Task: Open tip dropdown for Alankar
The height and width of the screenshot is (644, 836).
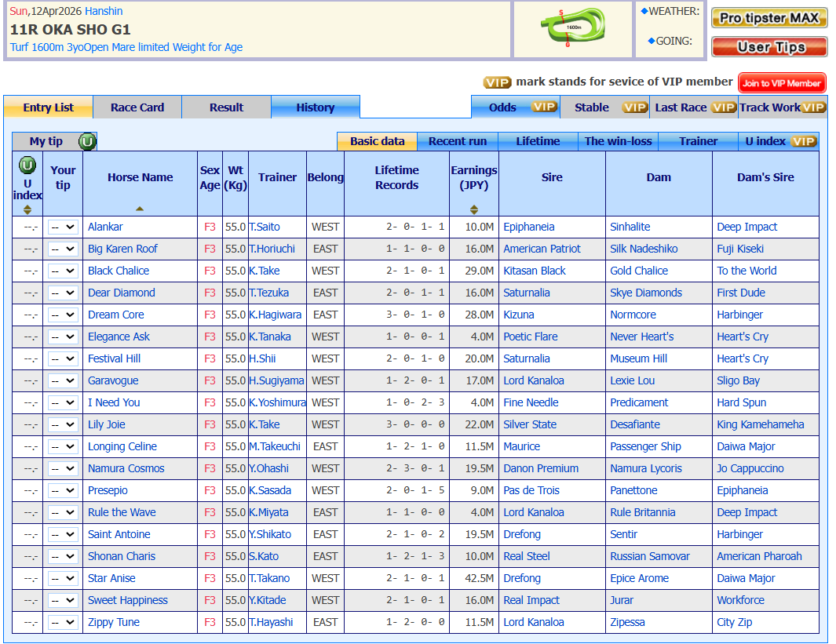Action: [x=63, y=227]
